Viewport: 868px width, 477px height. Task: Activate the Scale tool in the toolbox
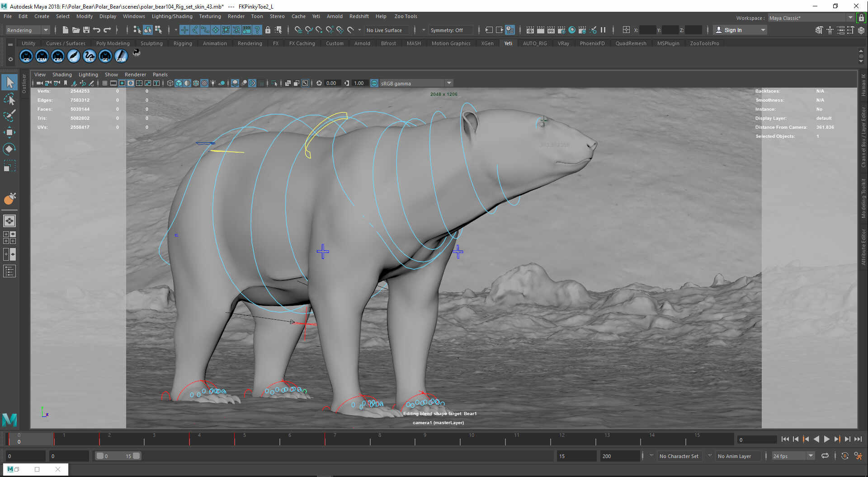pos(9,166)
